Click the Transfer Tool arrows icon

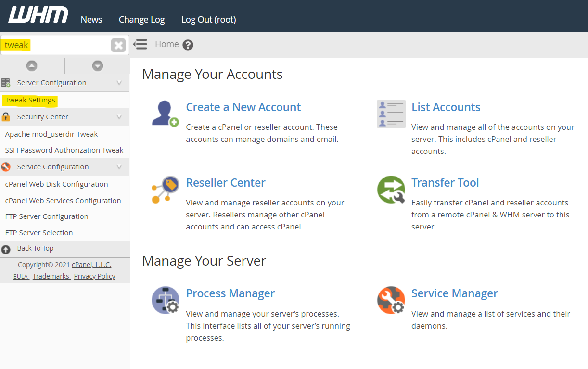(x=391, y=190)
